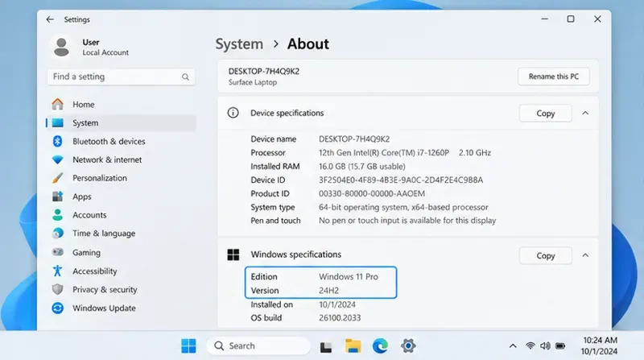
Task: Click the search magnifier in Find a setting
Action: (186, 77)
